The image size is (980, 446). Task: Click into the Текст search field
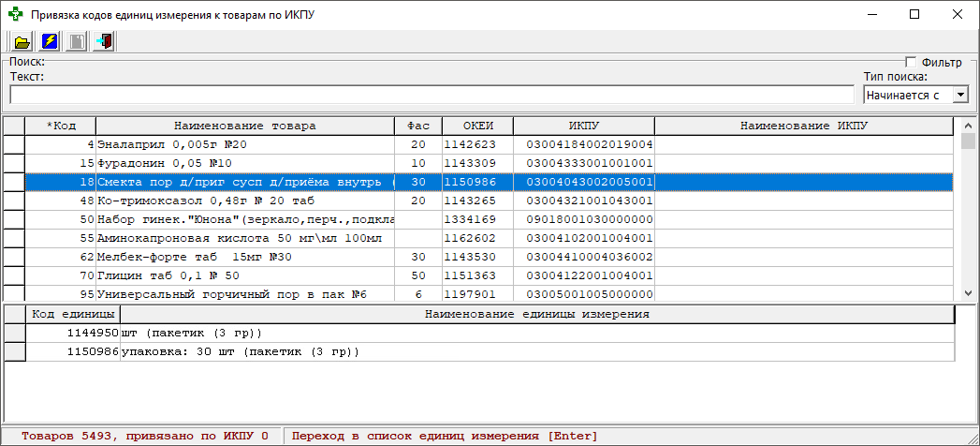pyautogui.click(x=431, y=95)
